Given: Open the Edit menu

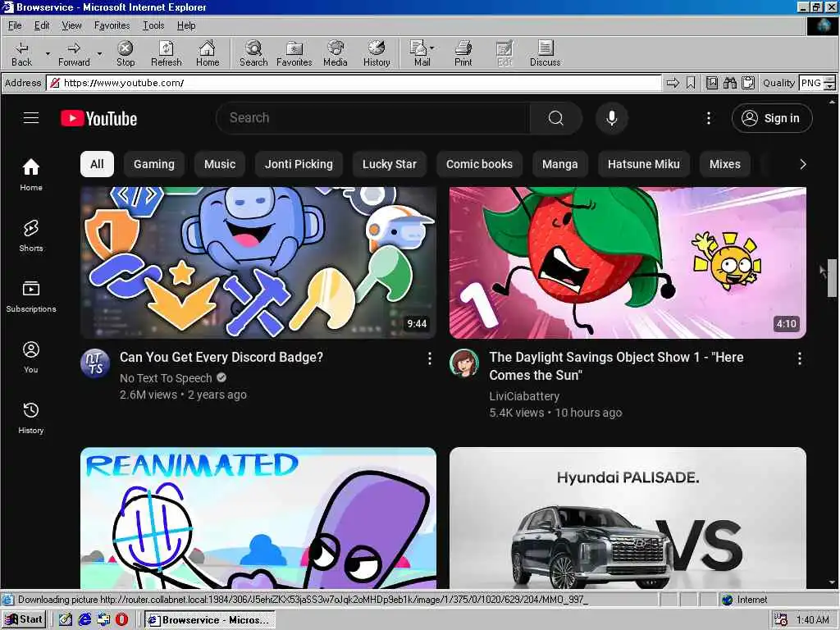Looking at the screenshot, I should [x=42, y=25].
